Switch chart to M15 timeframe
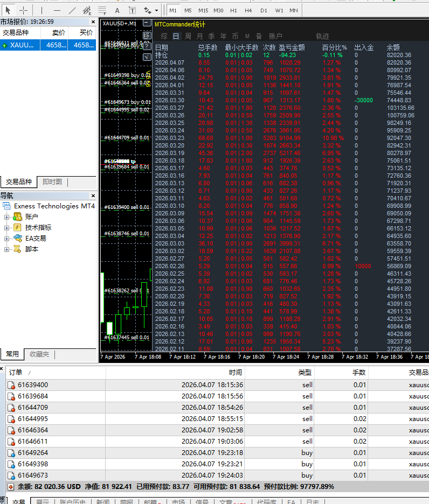Image resolution: width=429 pixels, height=504 pixels. [203, 10]
